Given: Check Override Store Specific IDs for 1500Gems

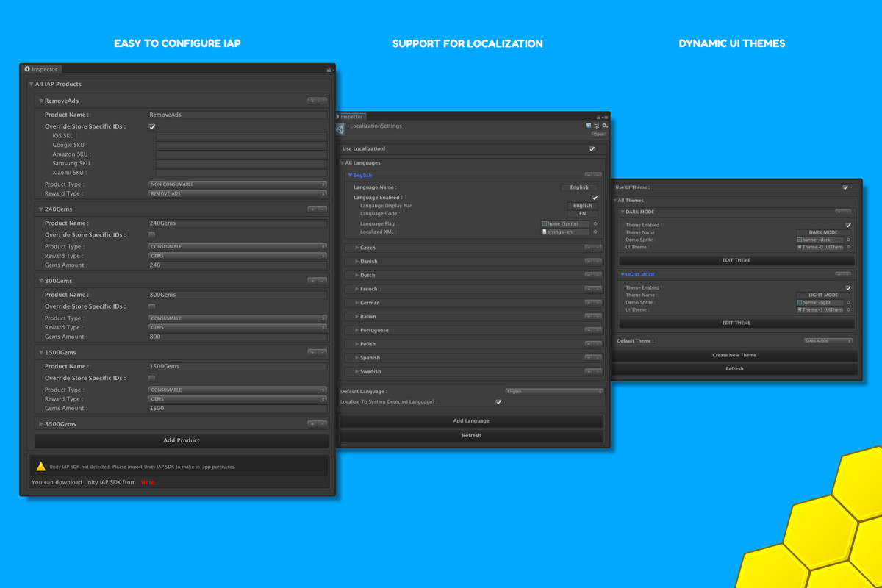Looking at the screenshot, I should pyautogui.click(x=152, y=378).
